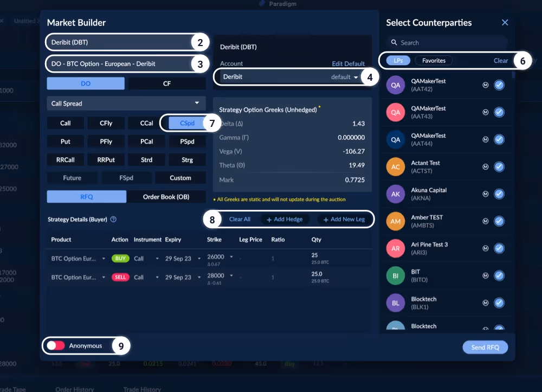This screenshot has width=542, height=392.
Task: Click the counterparty Search field
Action: click(447, 42)
